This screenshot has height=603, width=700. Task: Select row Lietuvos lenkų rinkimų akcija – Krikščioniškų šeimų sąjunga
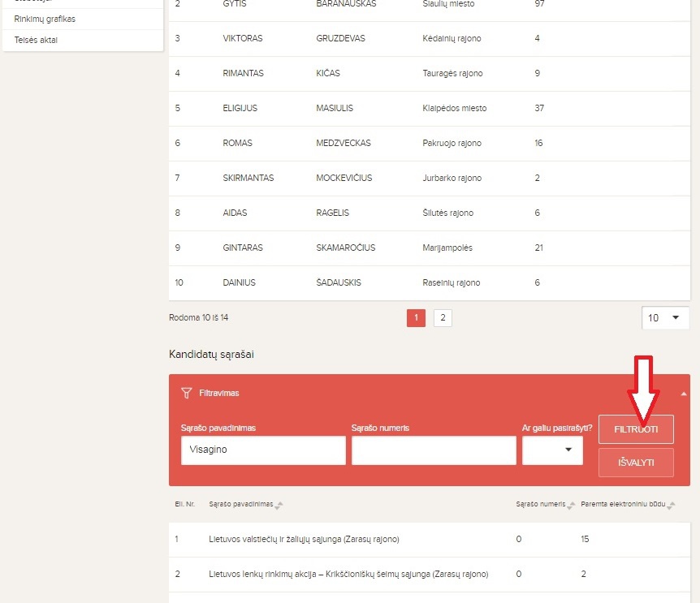pyautogui.click(x=429, y=575)
